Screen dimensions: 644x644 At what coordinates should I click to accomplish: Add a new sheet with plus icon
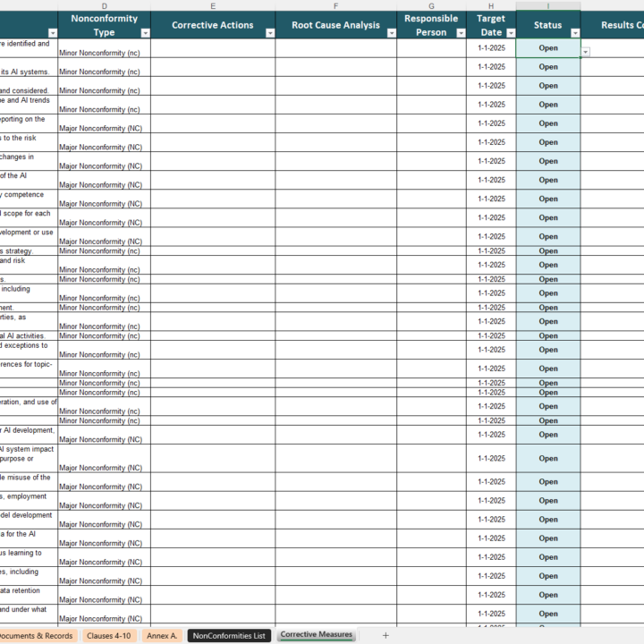pyautogui.click(x=386, y=635)
